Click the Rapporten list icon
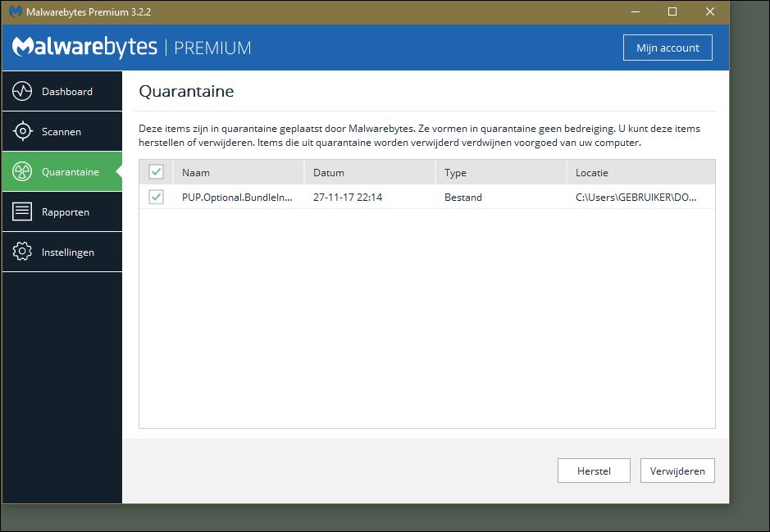The height and width of the screenshot is (532, 770). point(22,211)
